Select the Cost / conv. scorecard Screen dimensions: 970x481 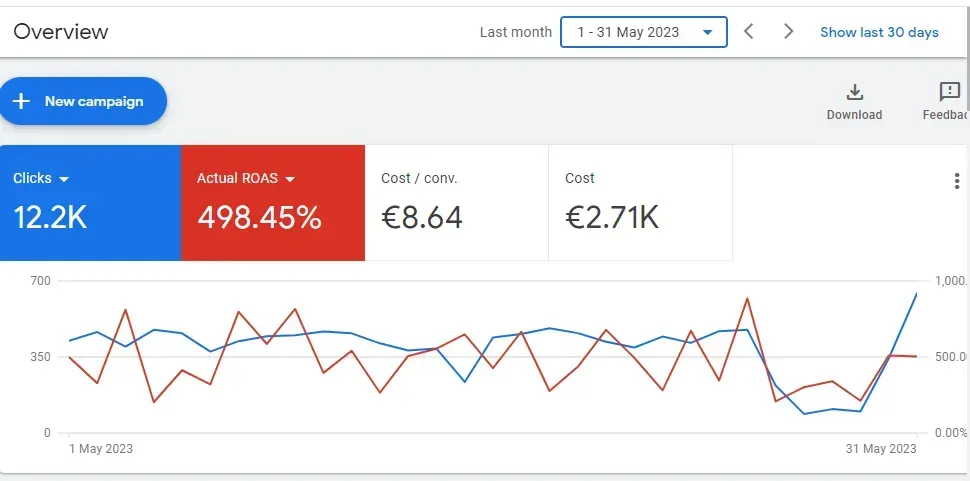pyautogui.click(x=457, y=203)
